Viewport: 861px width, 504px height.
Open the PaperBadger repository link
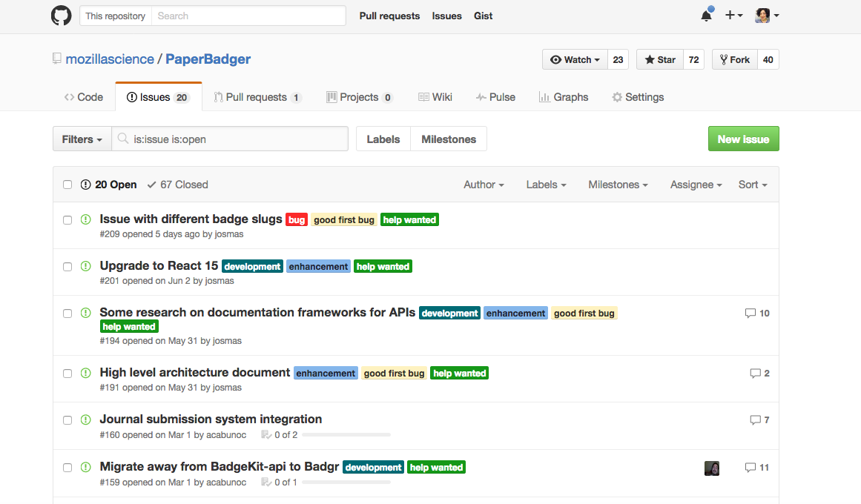(x=208, y=59)
